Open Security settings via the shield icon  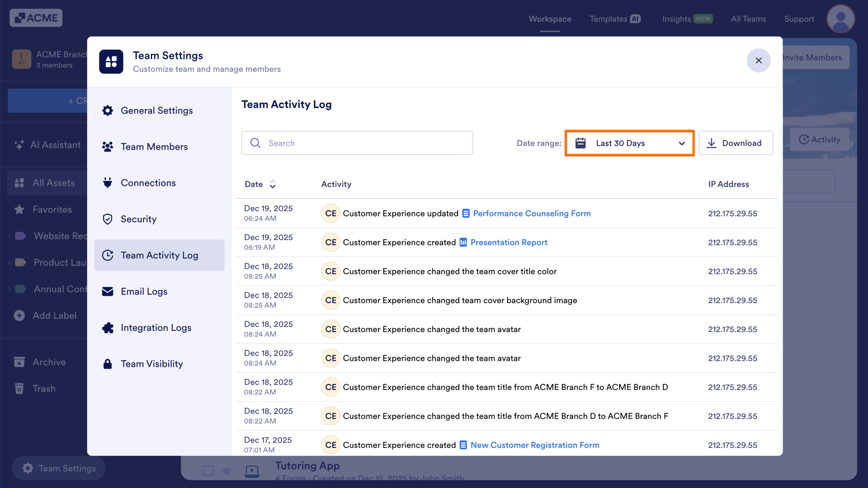107,219
